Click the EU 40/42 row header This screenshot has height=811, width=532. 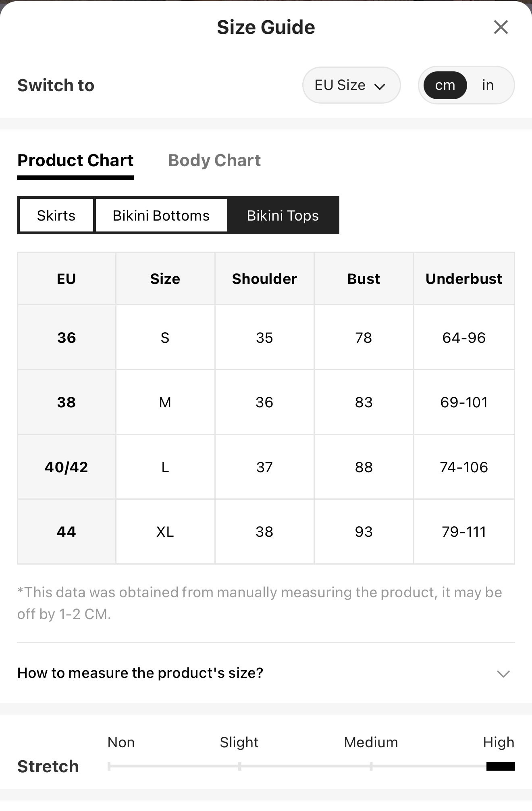pos(66,467)
